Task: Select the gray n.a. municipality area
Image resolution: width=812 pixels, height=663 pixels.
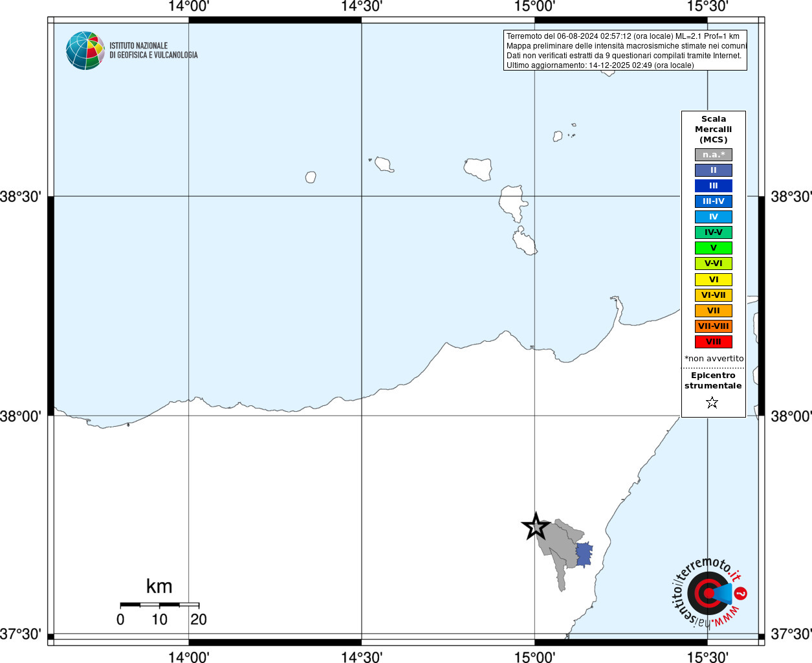Action: point(560,550)
